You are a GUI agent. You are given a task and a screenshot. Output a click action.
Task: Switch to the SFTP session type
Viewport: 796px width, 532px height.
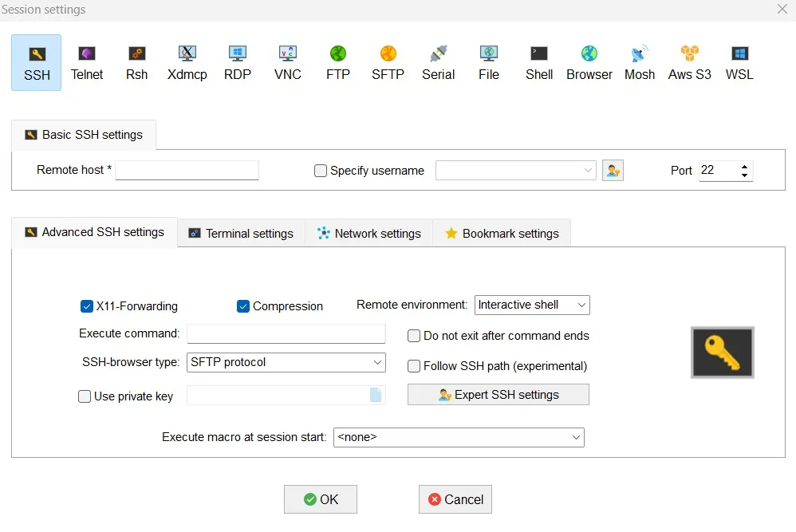[x=388, y=62]
